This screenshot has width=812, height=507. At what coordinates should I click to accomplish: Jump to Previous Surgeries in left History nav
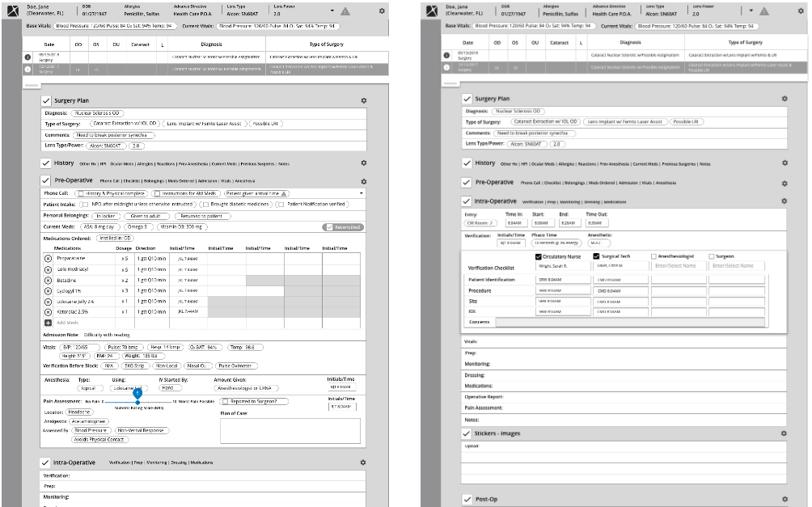(x=257, y=164)
